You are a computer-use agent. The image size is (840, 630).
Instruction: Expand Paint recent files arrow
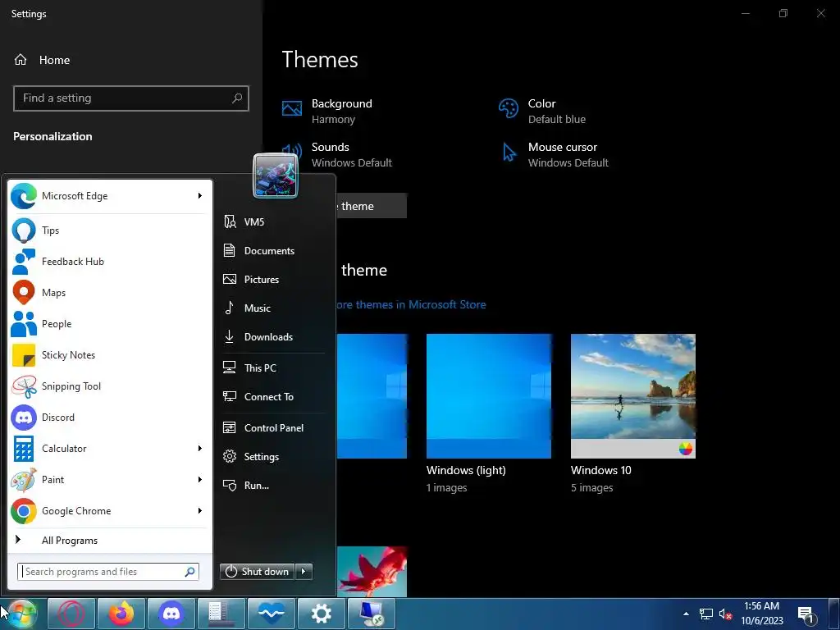pyautogui.click(x=200, y=479)
